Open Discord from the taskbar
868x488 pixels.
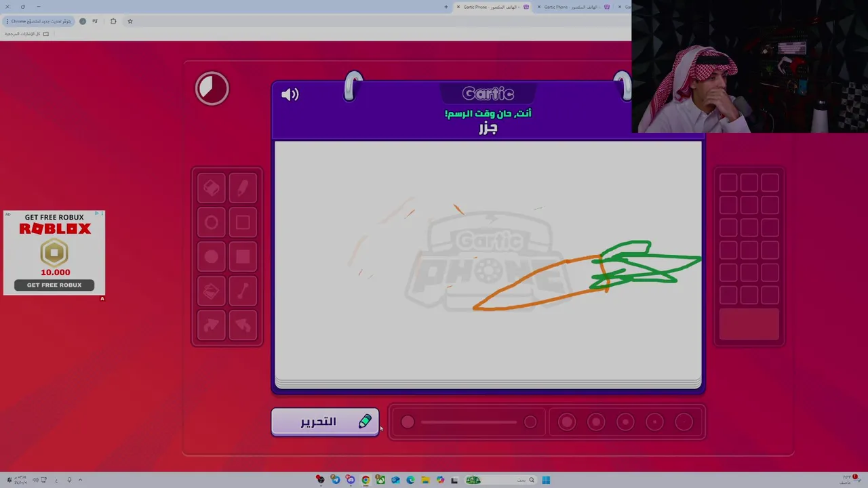[350, 480]
